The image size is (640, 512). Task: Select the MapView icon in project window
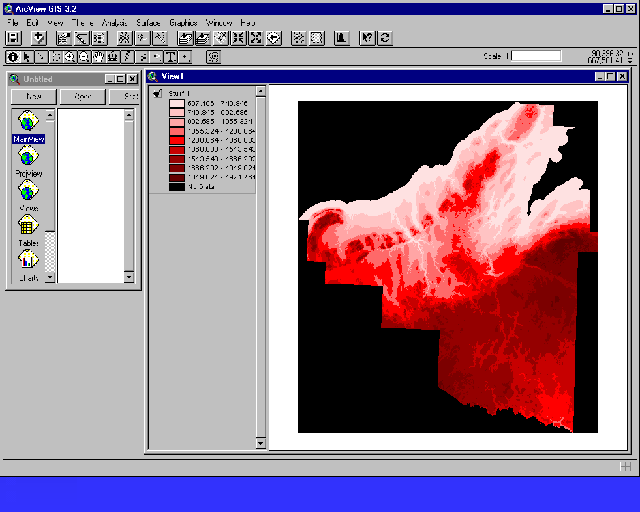coord(28,122)
